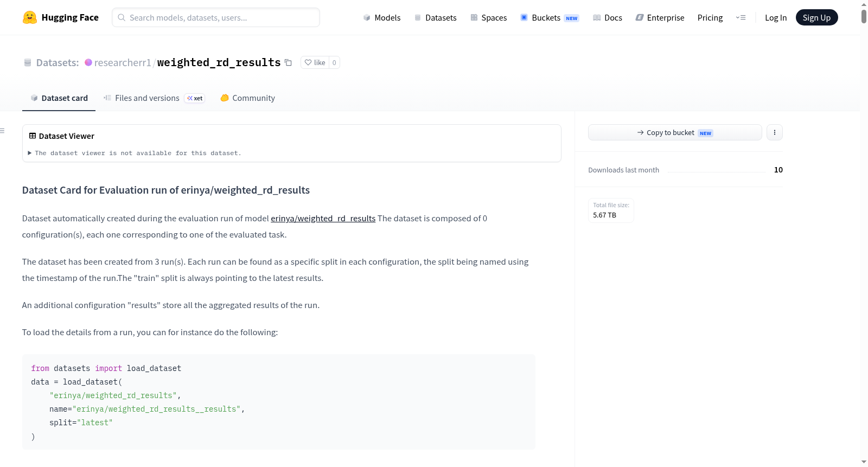This screenshot has height=467, width=868.
Task: Click the Dataset Viewer table icon
Action: click(33, 136)
